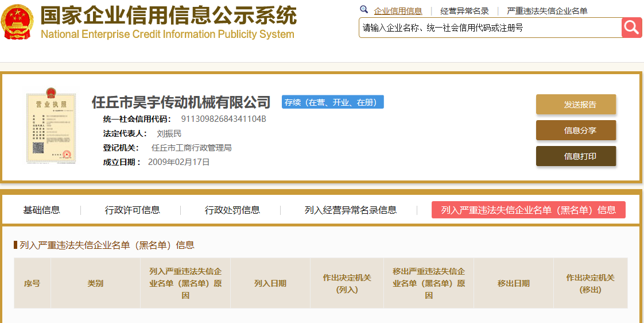Click the red search magnifier button
644x323 pixels.
pos(632,28)
